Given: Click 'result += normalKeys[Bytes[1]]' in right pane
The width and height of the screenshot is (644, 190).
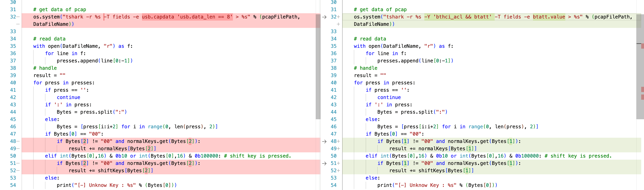Looking at the screenshot, I should coord(433,149).
